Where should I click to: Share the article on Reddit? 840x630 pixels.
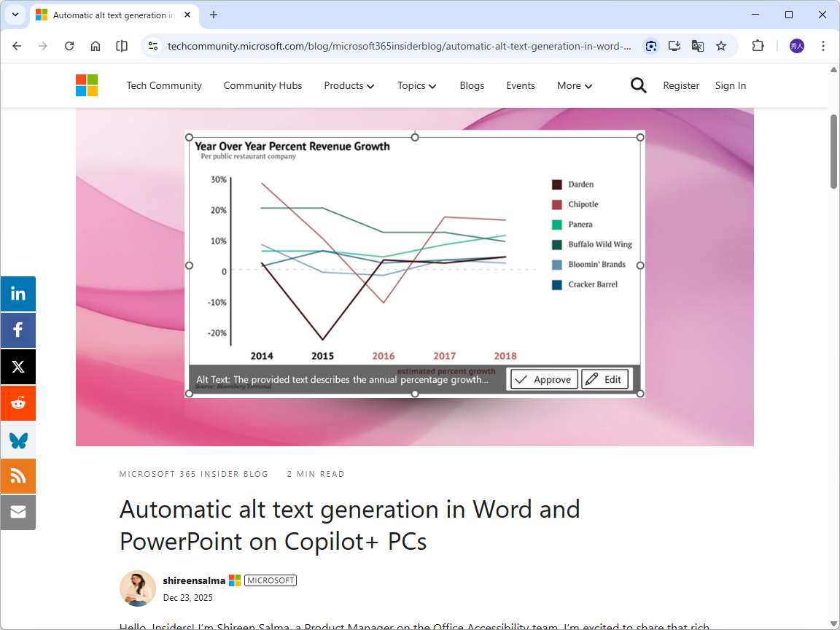coord(18,402)
